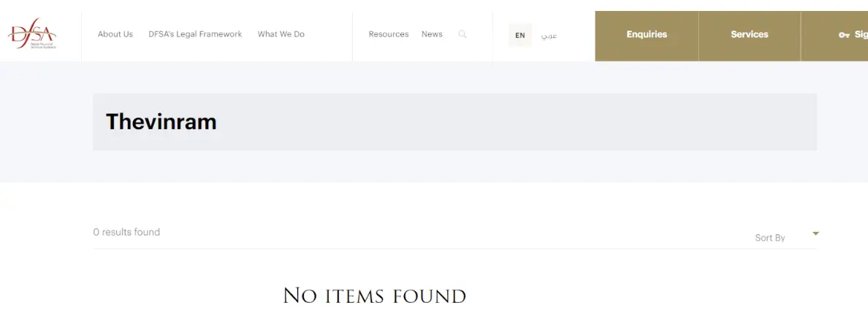Open the Sort By selector label

click(x=769, y=238)
